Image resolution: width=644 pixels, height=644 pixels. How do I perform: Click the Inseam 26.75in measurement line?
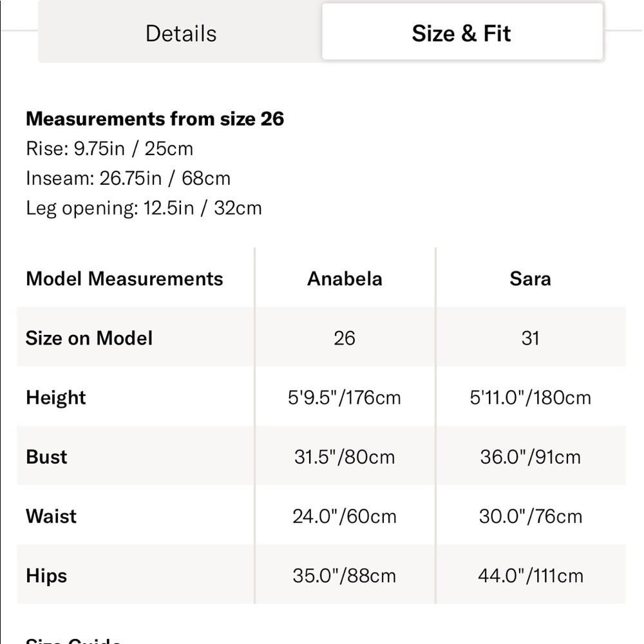coord(128,178)
